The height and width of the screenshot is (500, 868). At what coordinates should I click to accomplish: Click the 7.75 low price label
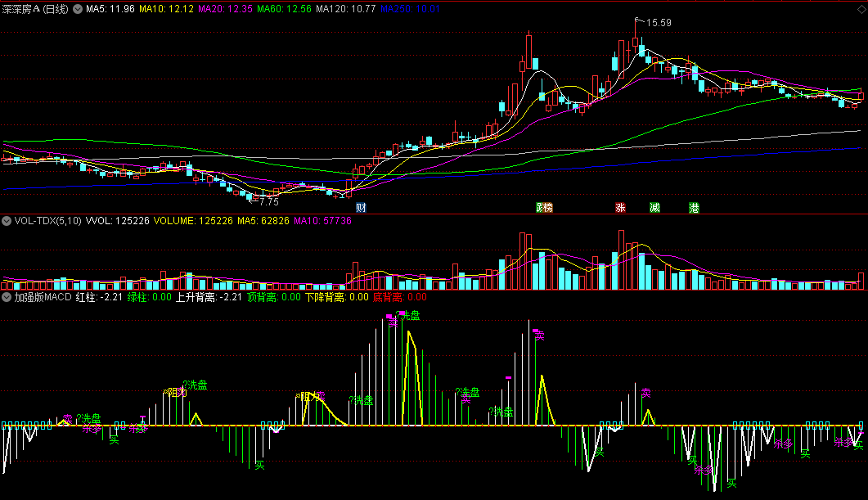268,202
